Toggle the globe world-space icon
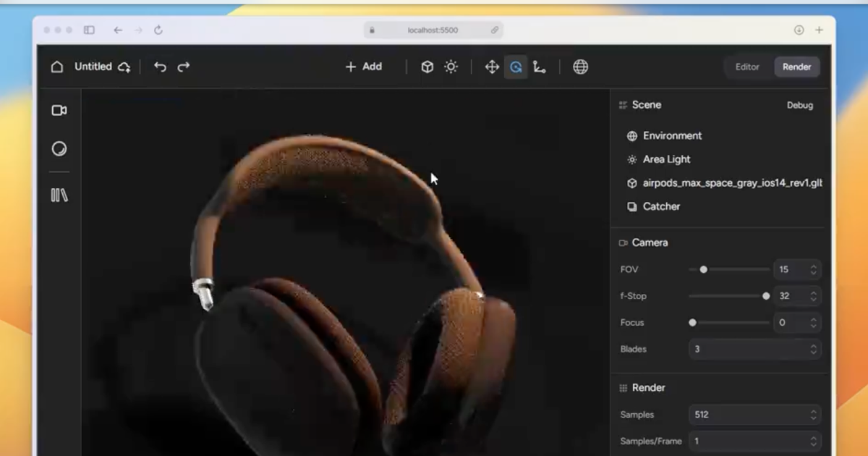 pyautogui.click(x=580, y=67)
